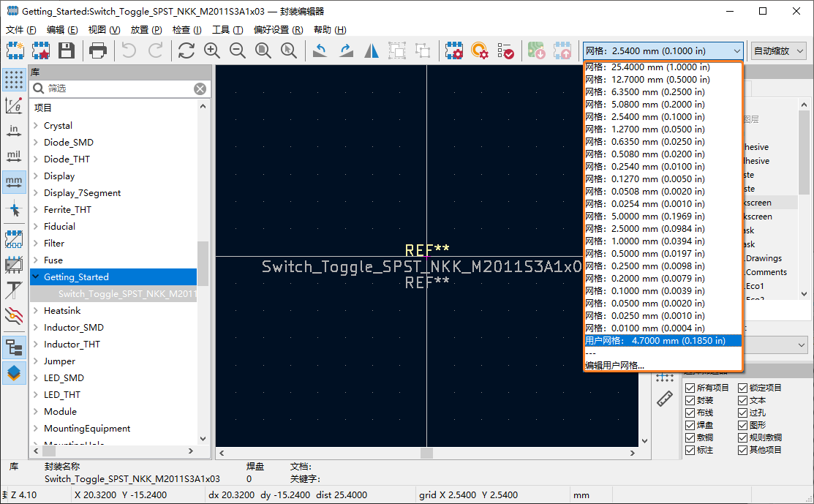Uncheck the 布线 filter checkbox

point(690,413)
